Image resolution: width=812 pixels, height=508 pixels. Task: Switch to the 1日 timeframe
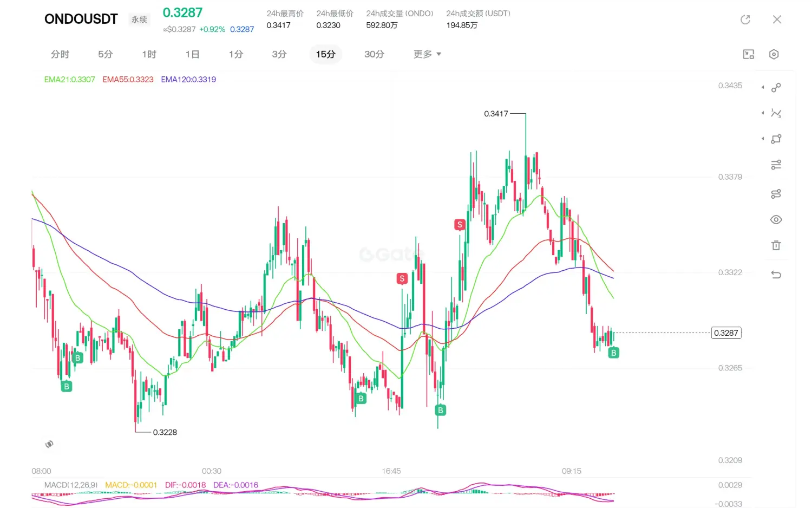192,54
